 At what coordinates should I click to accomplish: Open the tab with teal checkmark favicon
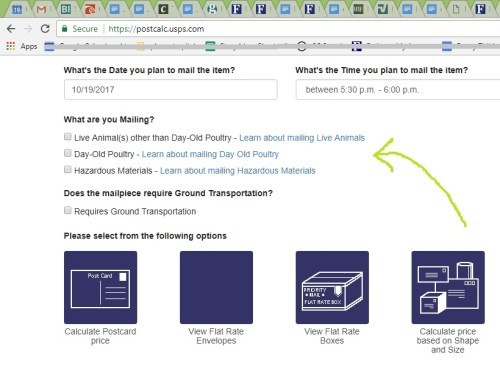383,9
